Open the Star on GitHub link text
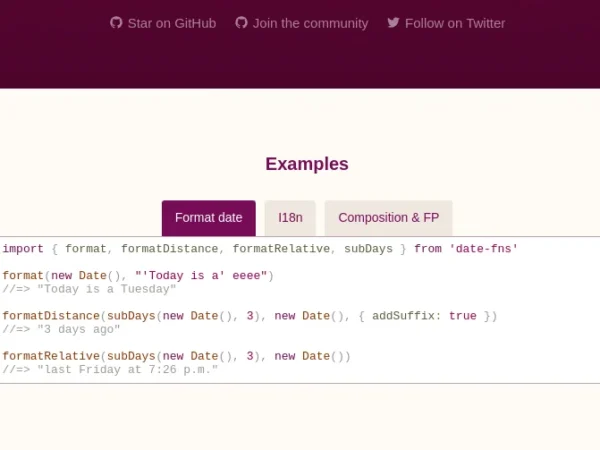600x450 pixels. pyautogui.click(x=171, y=23)
